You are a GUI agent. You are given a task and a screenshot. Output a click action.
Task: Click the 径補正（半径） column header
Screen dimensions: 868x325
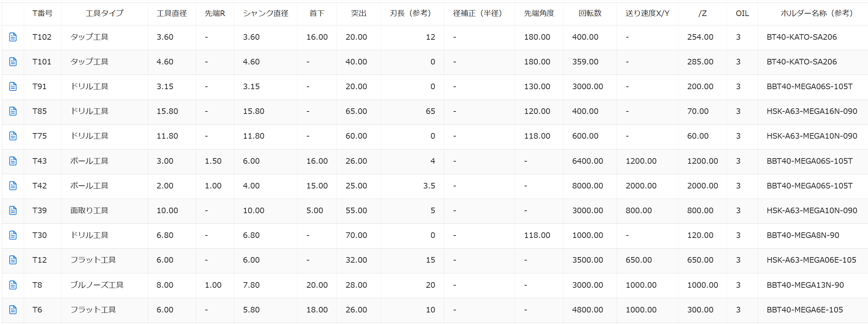pyautogui.click(x=479, y=13)
